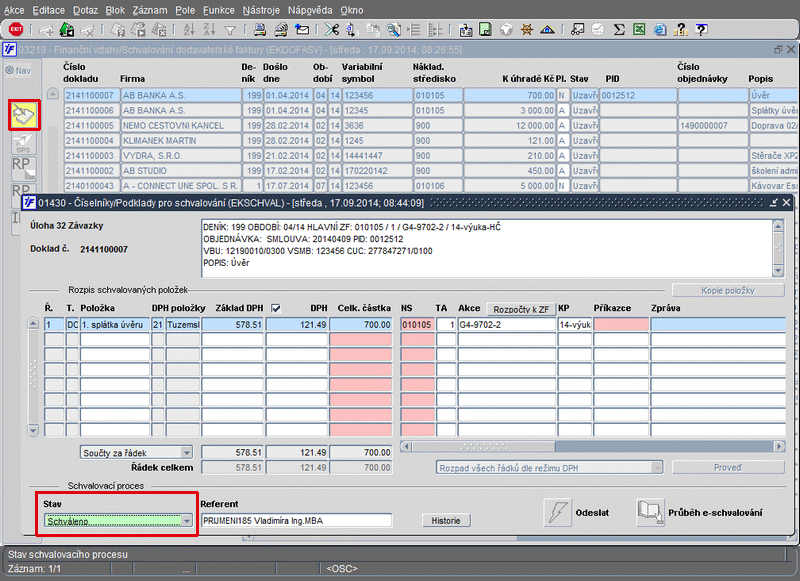Viewport: 800px width, 581px height.
Task: Click the triangle ruler toolbar icon
Action: point(547,30)
